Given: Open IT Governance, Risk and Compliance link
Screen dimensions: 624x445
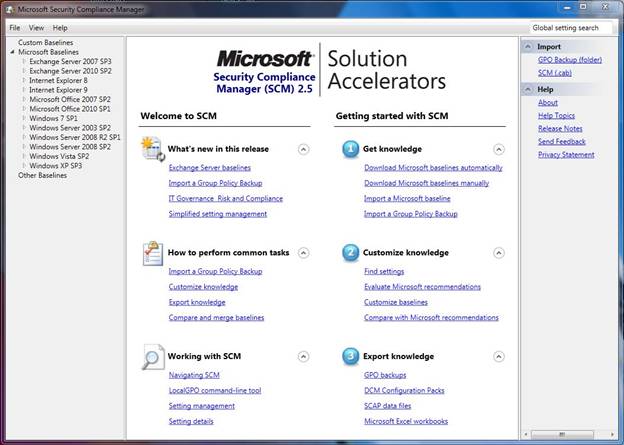Looking at the screenshot, I should [226, 199].
